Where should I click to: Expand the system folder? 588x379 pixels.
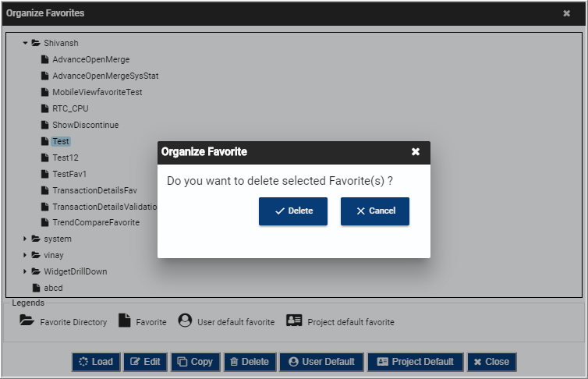coord(25,239)
